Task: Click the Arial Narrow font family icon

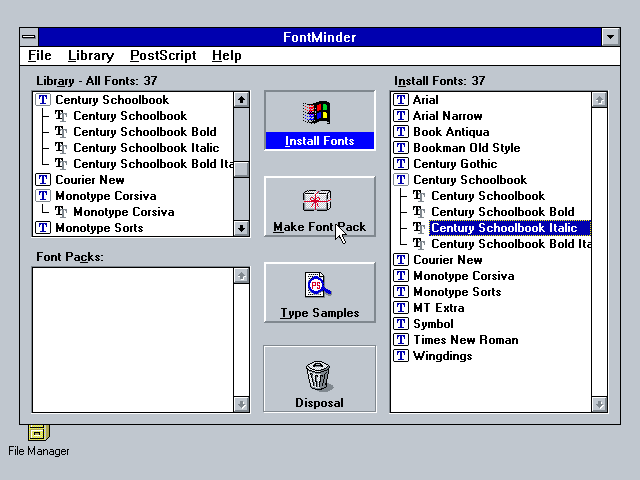Action: point(401,116)
